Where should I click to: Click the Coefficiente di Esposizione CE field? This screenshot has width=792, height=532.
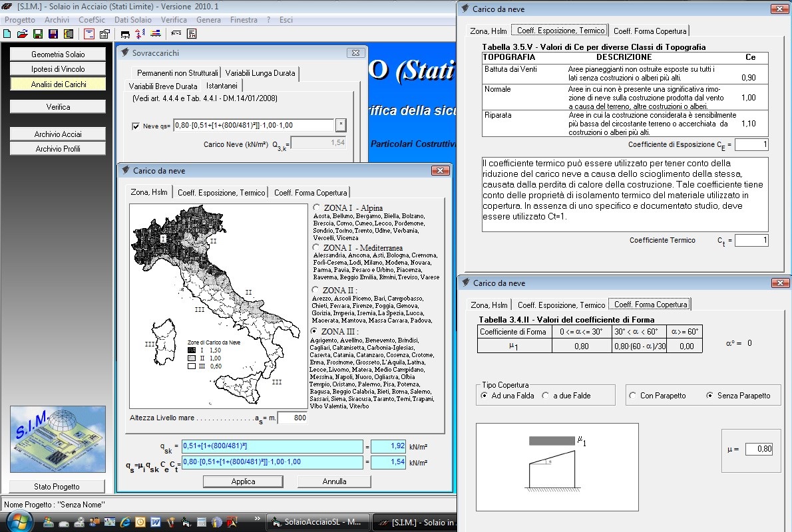pos(751,144)
